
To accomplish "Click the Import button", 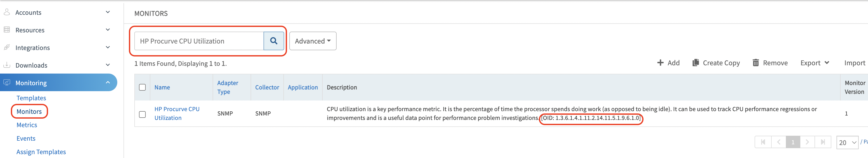I will coord(854,63).
